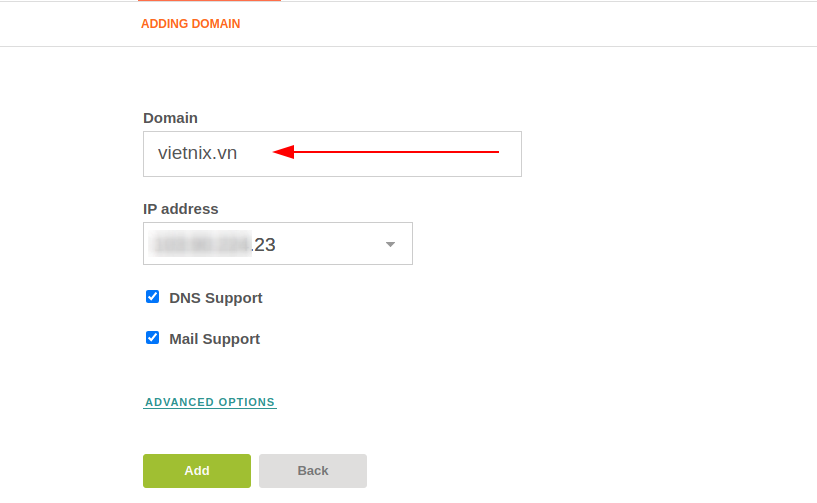
Task: Click the blurred portion of the IP address
Action: coord(200,244)
